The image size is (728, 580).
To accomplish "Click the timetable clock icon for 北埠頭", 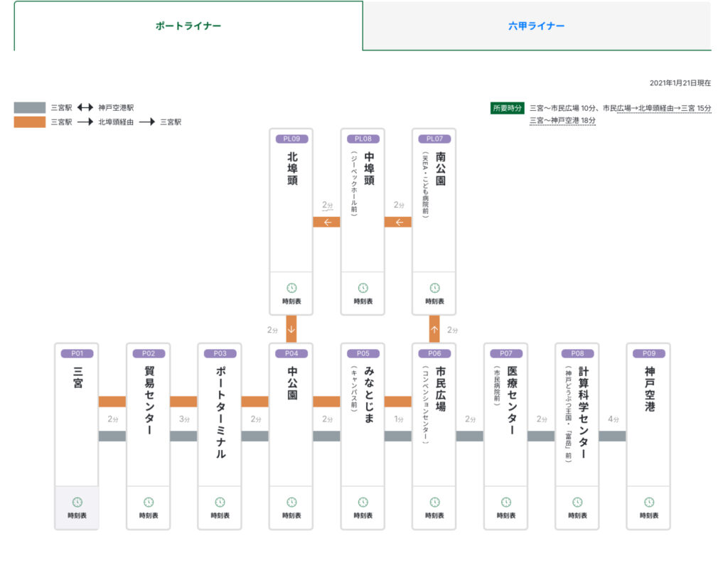I will tap(291, 288).
